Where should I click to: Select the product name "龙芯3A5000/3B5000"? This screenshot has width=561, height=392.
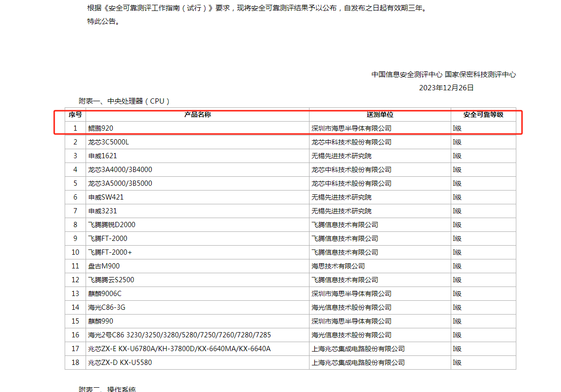pos(120,183)
